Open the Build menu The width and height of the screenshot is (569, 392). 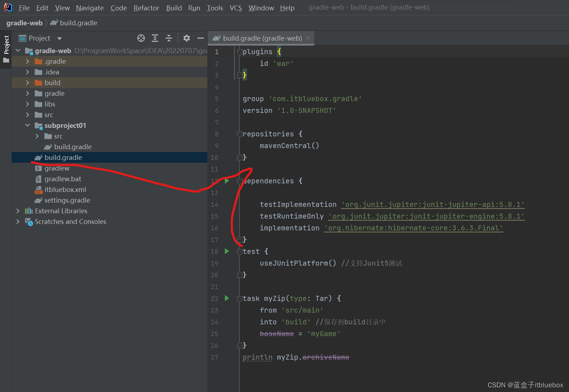tap(174, 8)
